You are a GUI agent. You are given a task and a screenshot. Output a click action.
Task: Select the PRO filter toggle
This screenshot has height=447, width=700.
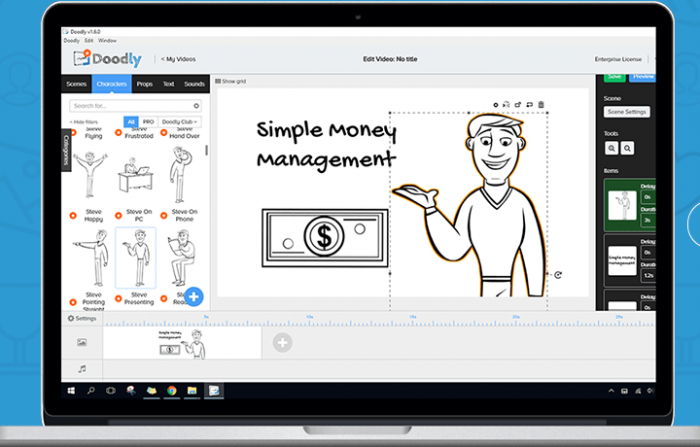click(x=148, y=122)
